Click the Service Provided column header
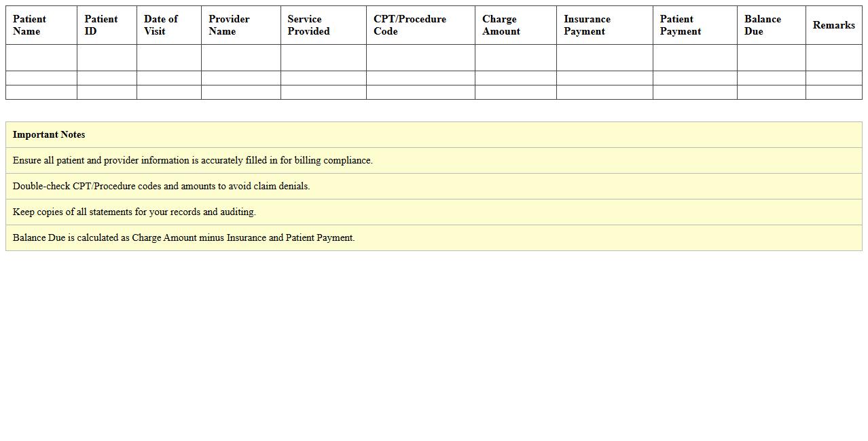 point(322,25)
